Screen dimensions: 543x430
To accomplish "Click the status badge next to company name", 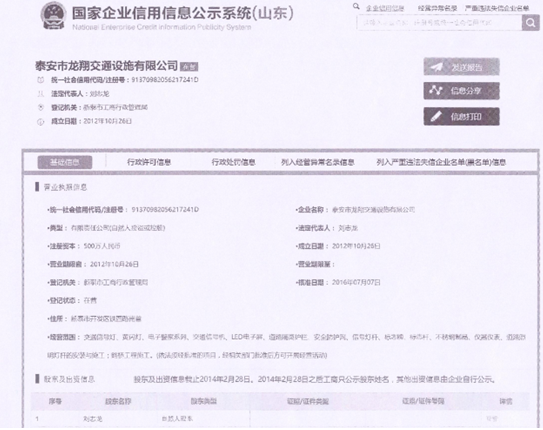I will point(189,66).
